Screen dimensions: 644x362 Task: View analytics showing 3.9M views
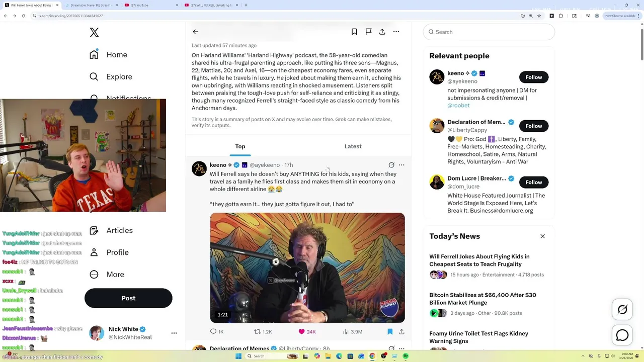coord(352,332)
